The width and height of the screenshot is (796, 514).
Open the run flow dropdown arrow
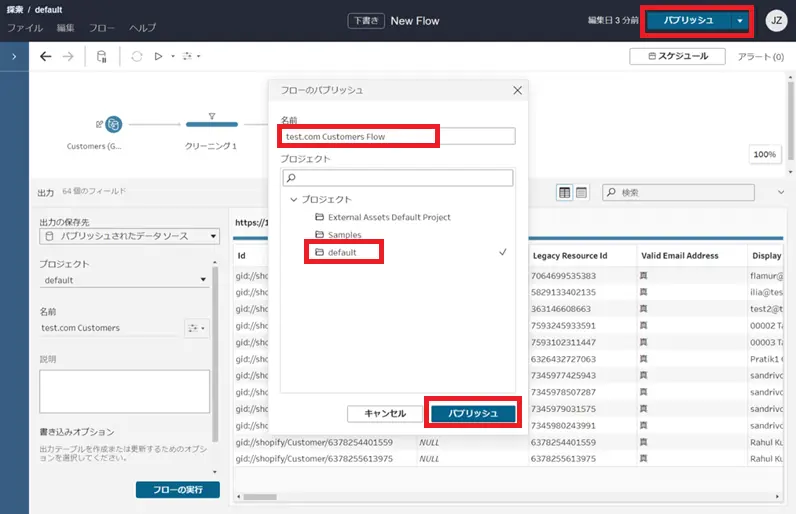click(x=173, y=56)
